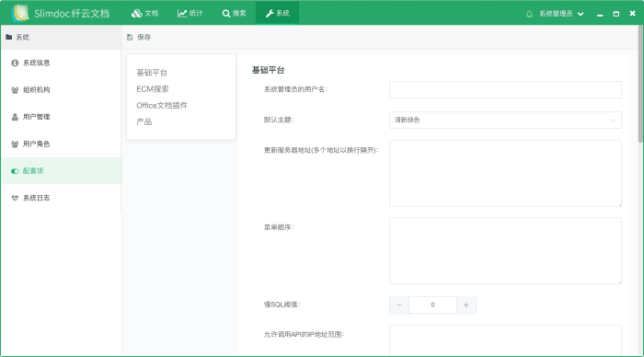This screenshot has width=644, height=357.
Task: Open the 系统信息 info icon entry
Action: (x=15, y=63)
